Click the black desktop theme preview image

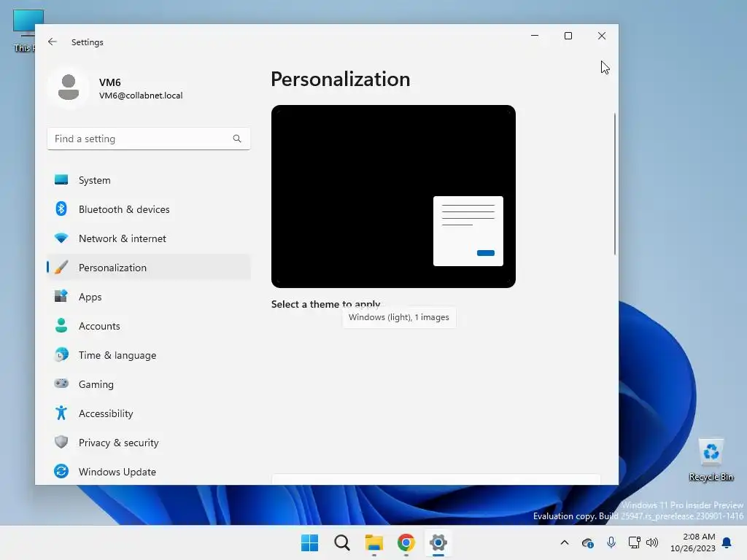tap(393, 196)
